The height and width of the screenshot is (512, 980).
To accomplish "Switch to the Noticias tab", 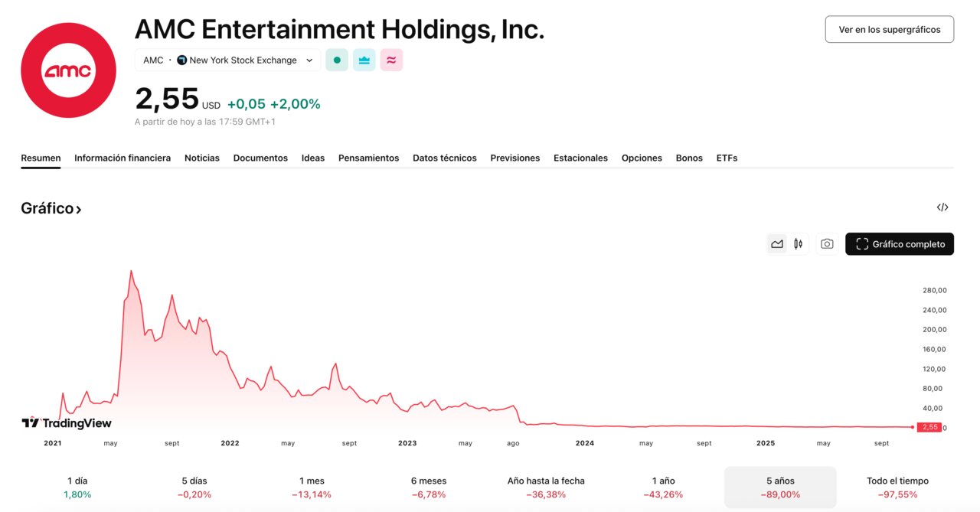I will tap(201, 158).
